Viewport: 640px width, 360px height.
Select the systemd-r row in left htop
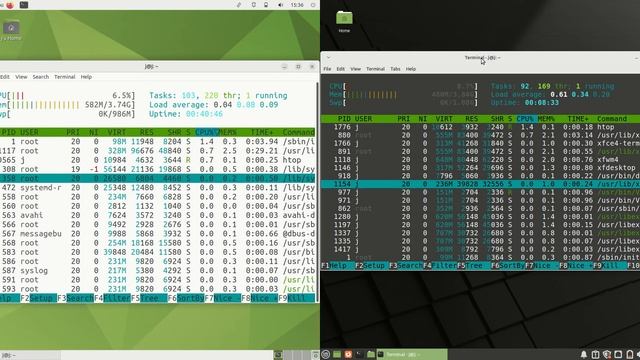[x=158, y=188]
